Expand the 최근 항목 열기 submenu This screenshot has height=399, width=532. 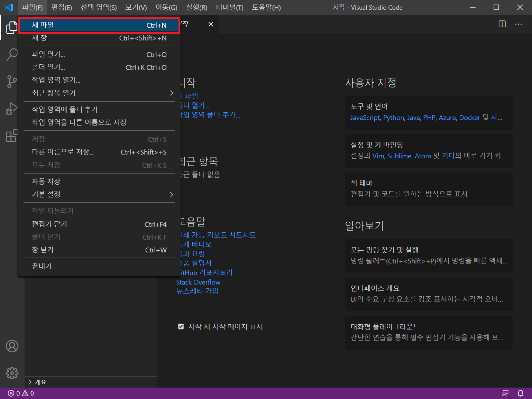tap(99, 93)
